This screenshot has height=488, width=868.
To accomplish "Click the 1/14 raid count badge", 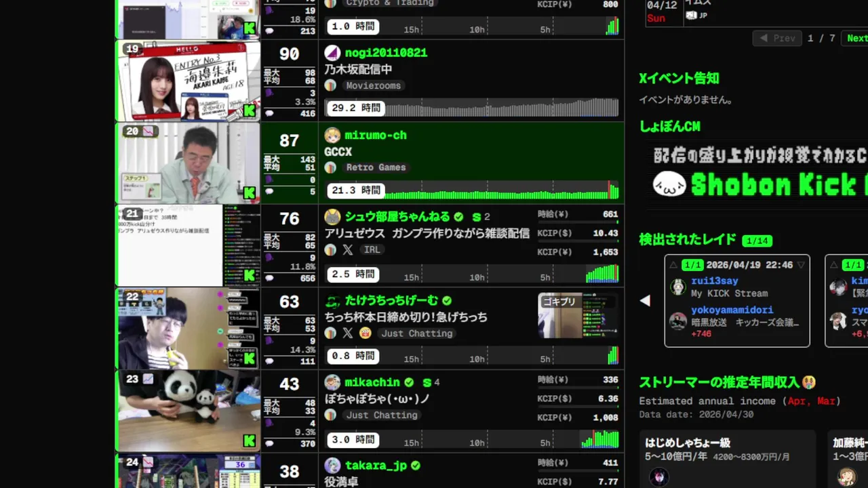I will pyautogui.click(x=757, y=241).
